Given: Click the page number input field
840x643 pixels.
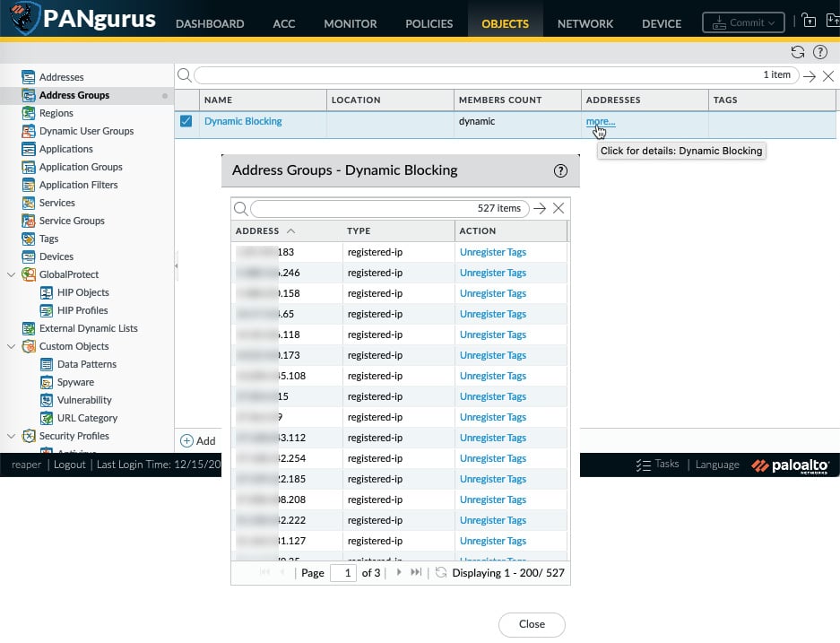Looking at the screenshot, I should (x=343, y=573).
